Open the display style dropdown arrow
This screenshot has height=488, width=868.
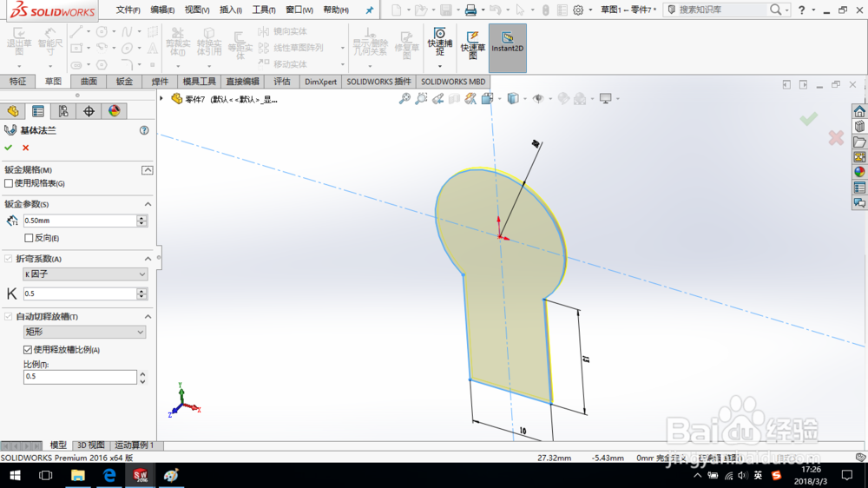pos(525,99)
